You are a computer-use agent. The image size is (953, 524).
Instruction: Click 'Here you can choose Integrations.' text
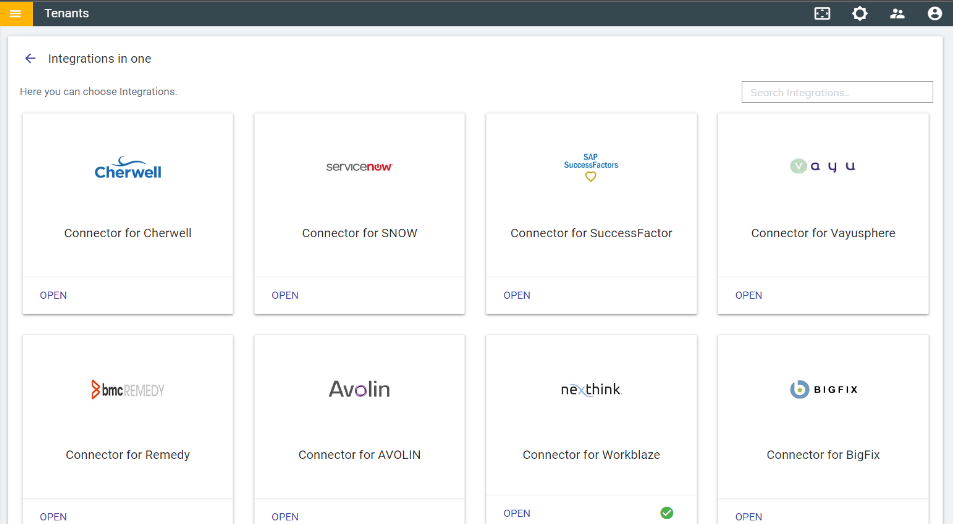98,92
